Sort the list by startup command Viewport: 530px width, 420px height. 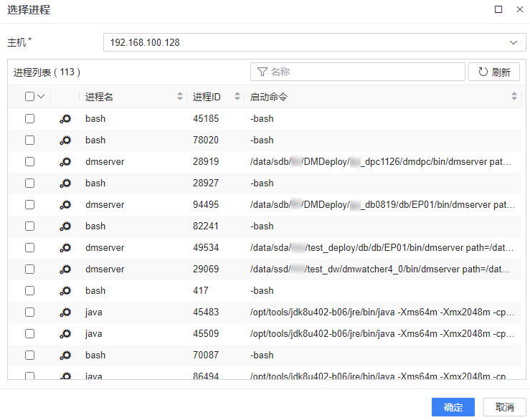point(514,96)
